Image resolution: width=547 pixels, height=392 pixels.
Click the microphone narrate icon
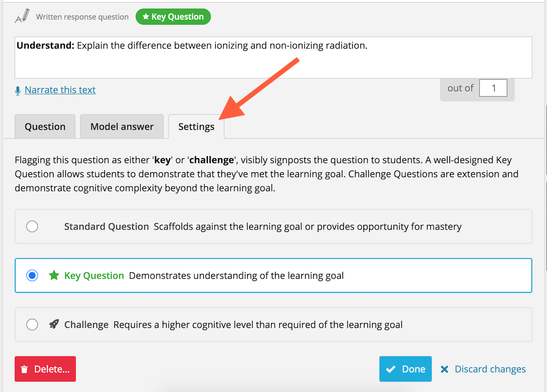18,91
